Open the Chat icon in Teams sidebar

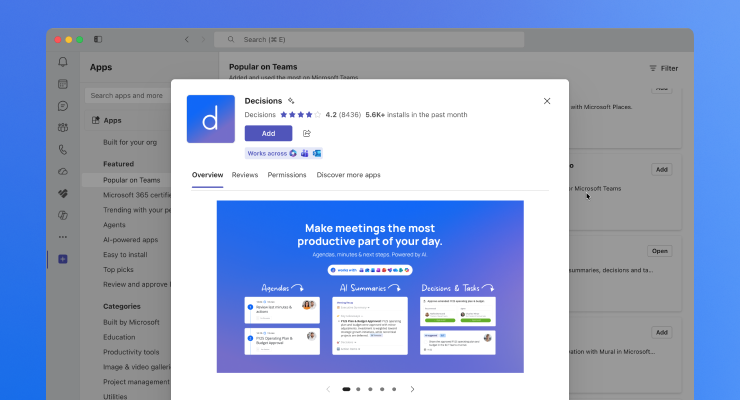(63, 106)
